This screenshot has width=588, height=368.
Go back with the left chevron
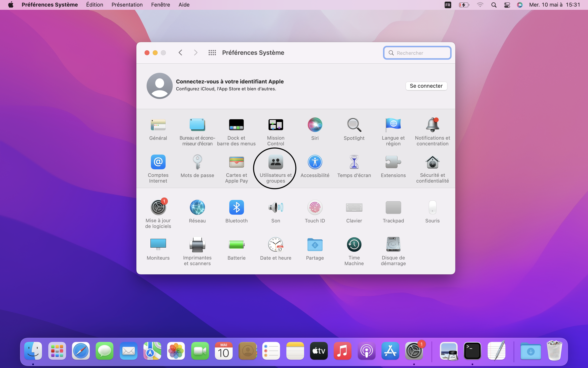coord(180,53)
